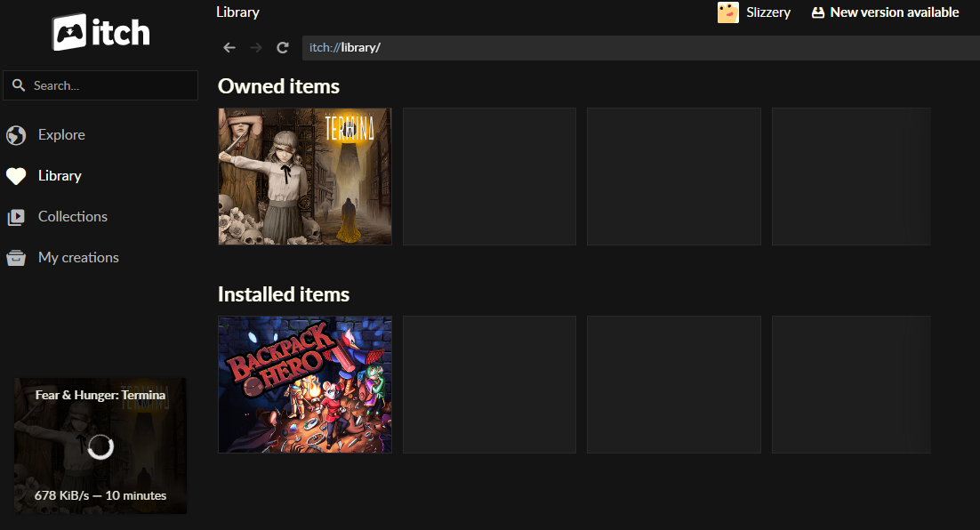This screenshot has width=980, height=530.
Task: Click the itch://library/ address bar
Action: coord(640,47)
